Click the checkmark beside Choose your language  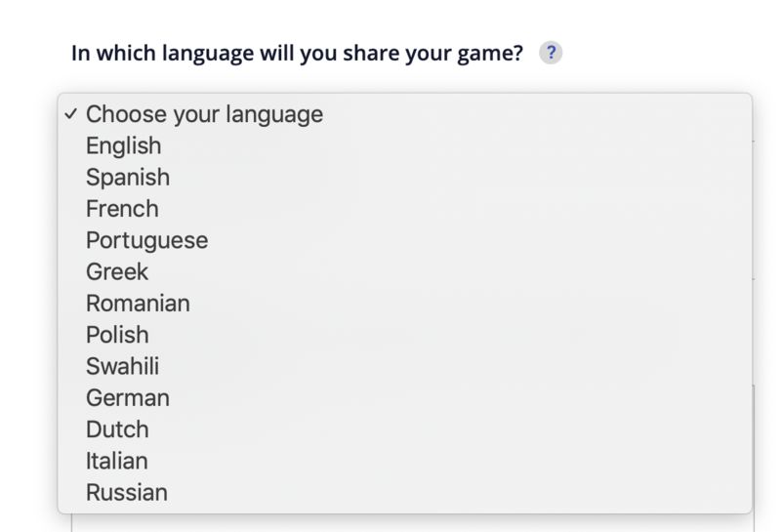pyautogui.click(x=71, y=114)
